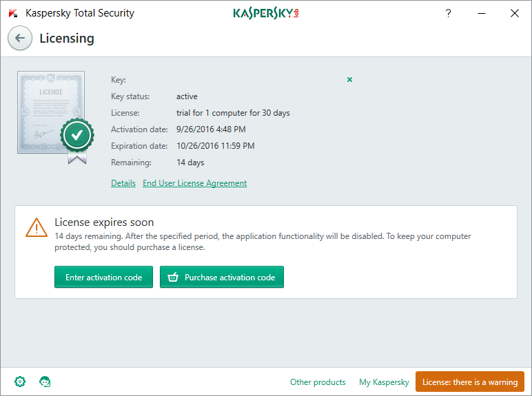This screenshot has height=396, width=532.
Task: Click remaining value '14 days'
Action: [190, 163]
